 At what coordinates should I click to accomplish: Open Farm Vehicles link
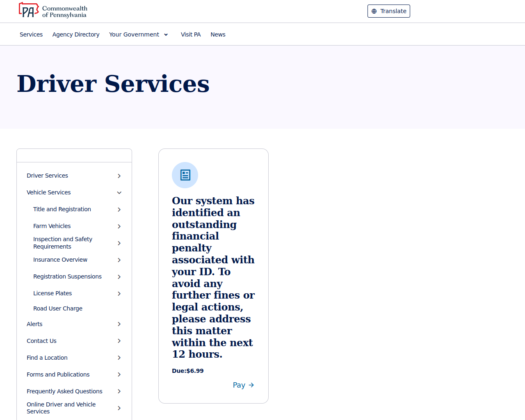(x=52, y=226)
